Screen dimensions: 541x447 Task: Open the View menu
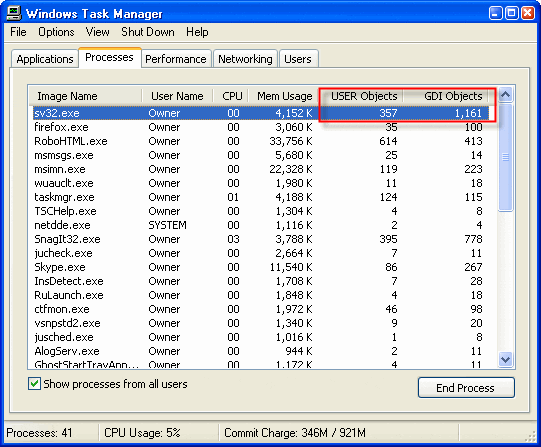(98, 32)
